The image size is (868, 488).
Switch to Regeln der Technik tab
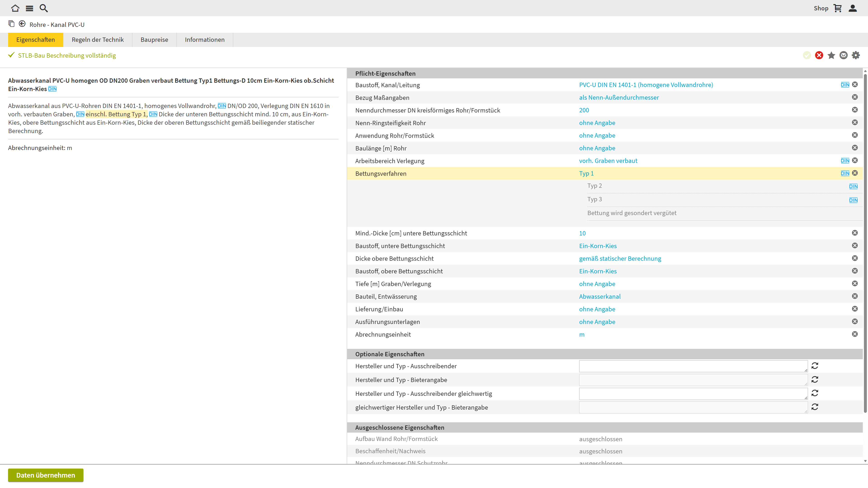pos(98,40)
